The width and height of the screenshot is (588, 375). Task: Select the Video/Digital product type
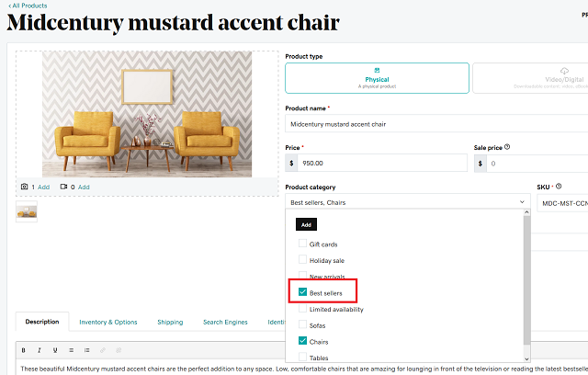529,77
